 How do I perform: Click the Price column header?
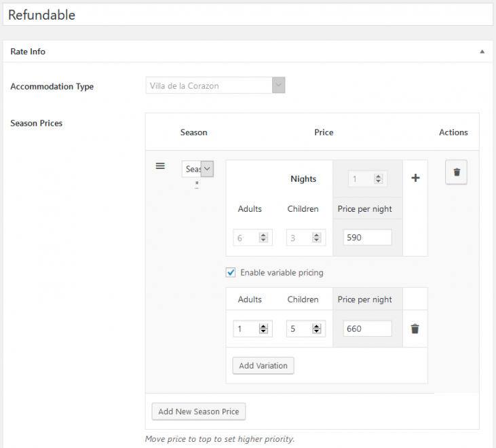[324, 132]
